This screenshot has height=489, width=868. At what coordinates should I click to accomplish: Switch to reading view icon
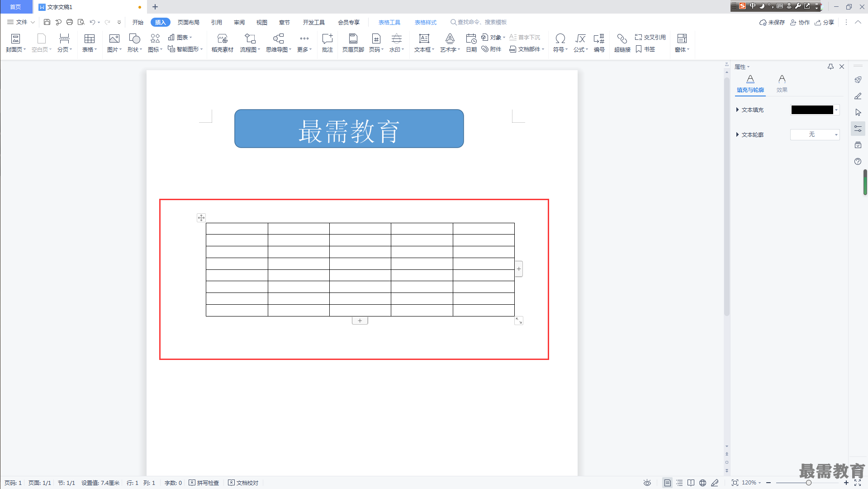click(x=691, y=483)
